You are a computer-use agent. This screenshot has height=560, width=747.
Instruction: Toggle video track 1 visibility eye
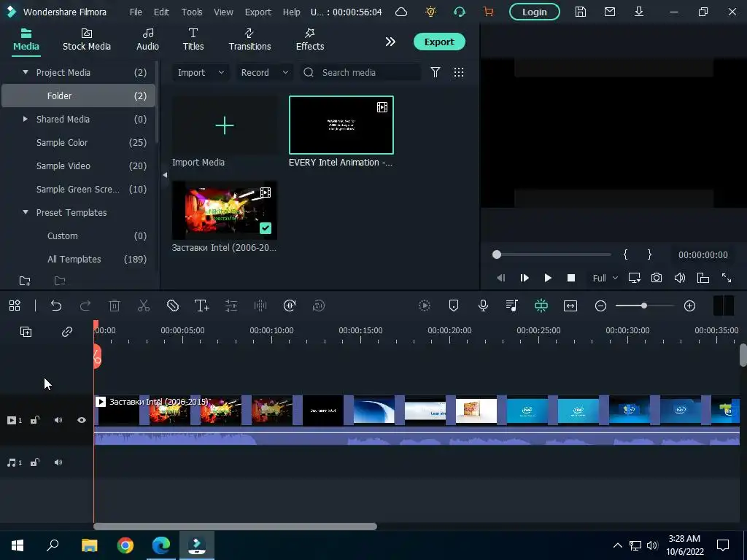82,420
